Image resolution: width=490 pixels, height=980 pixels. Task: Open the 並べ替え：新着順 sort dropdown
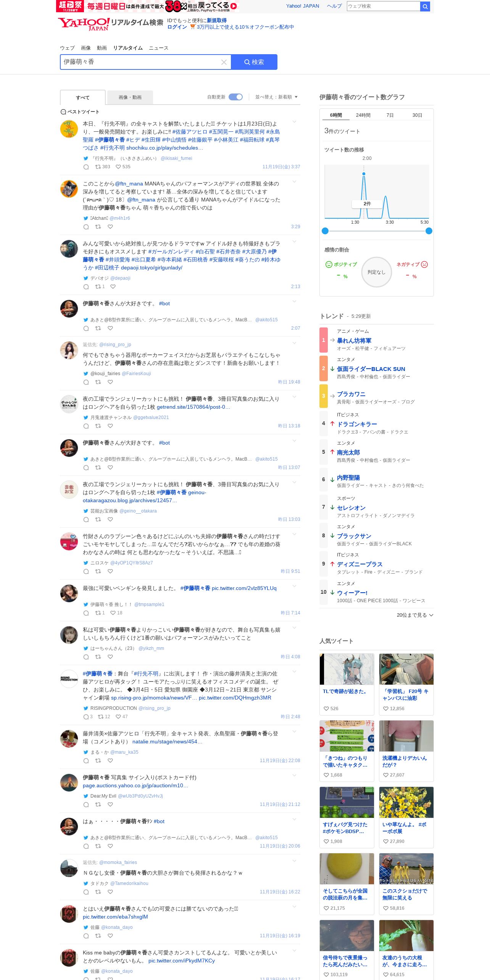[276, 97]
